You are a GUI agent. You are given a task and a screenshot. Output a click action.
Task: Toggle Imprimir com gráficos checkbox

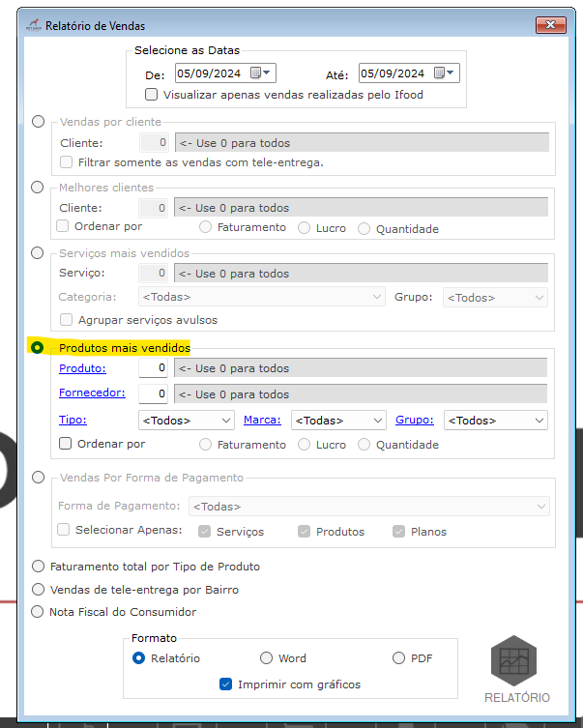[225, 684]
